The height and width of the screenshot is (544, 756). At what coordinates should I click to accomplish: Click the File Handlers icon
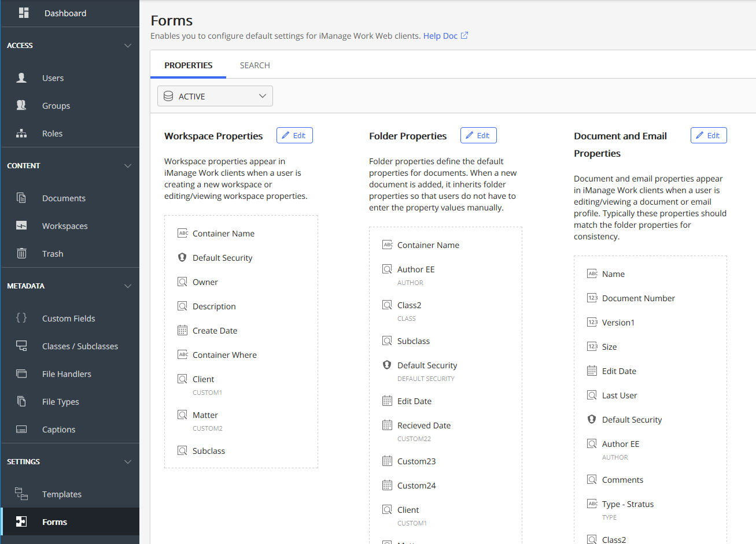(x=21, y=373)
